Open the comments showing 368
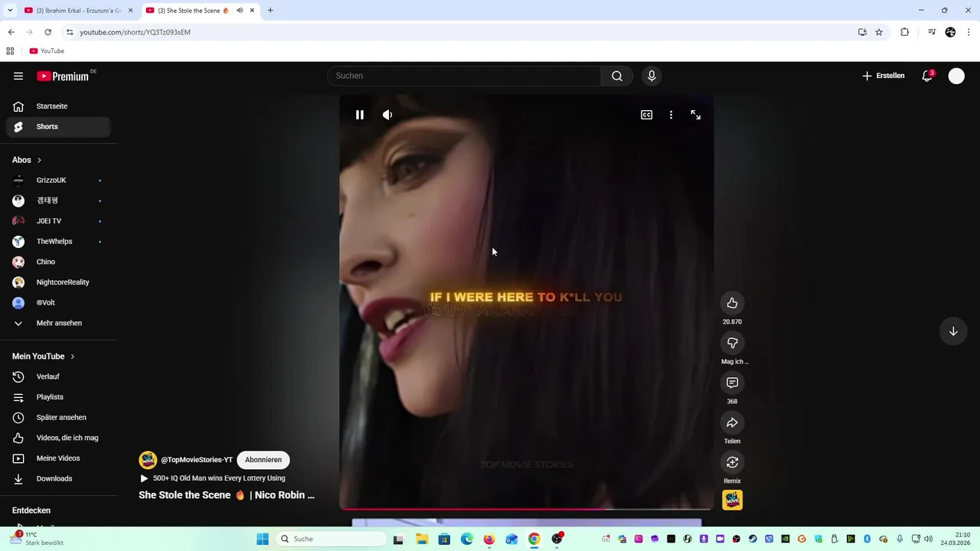This screenshot has width=980, height=551. (733, 383)
